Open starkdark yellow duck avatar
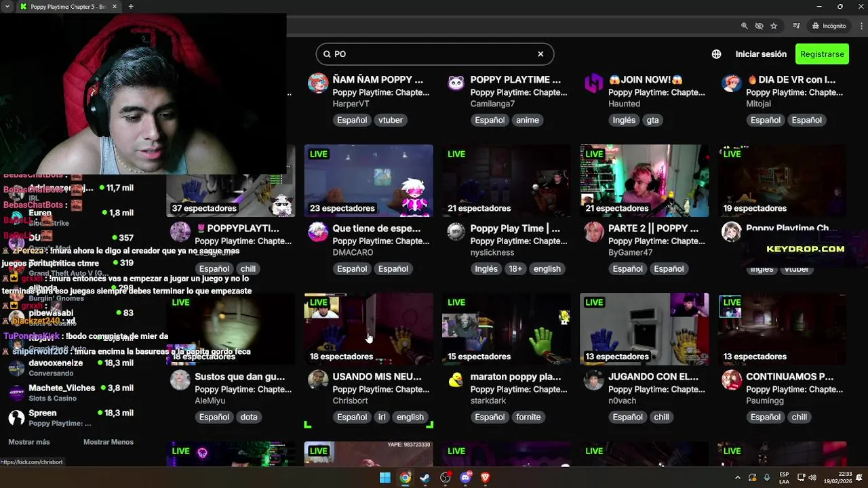Screen dimensions: 868x488 click(456, 380)
